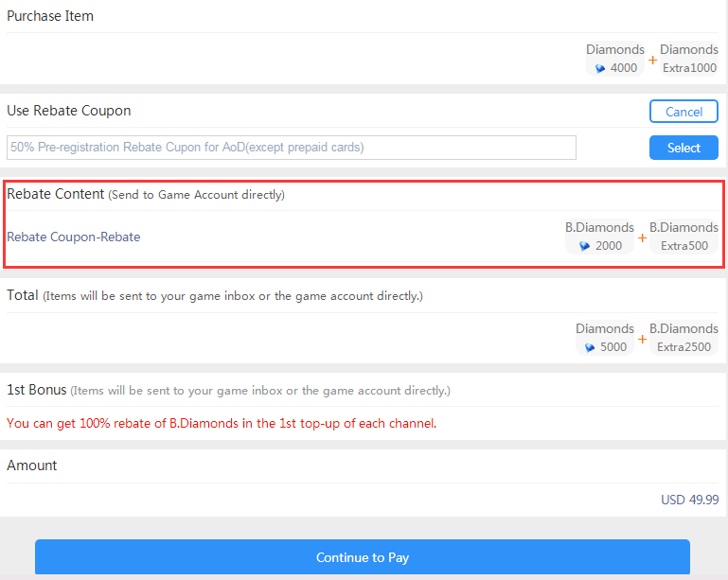Click the plus sign in Total row
The width and height of the screenshot is (728, 580).
tap(642, 338)
